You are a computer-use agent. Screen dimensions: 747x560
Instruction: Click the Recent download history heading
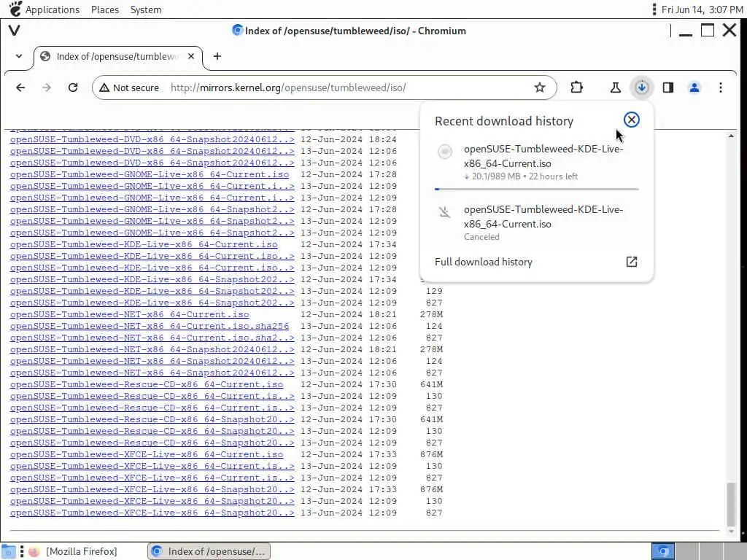503,121
